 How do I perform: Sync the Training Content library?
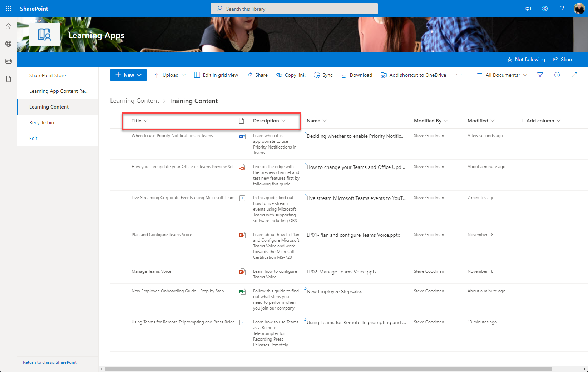coord(323,75)
